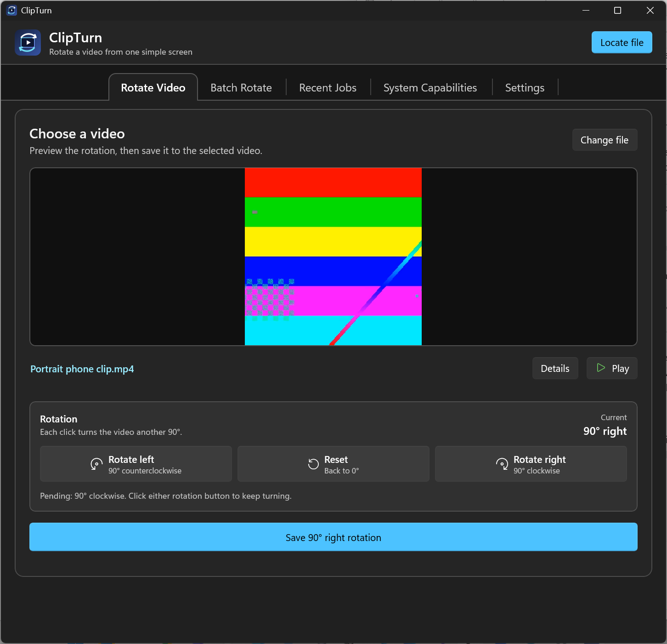Open video Details
Screen dimensions: 667x644
(555, 368)
